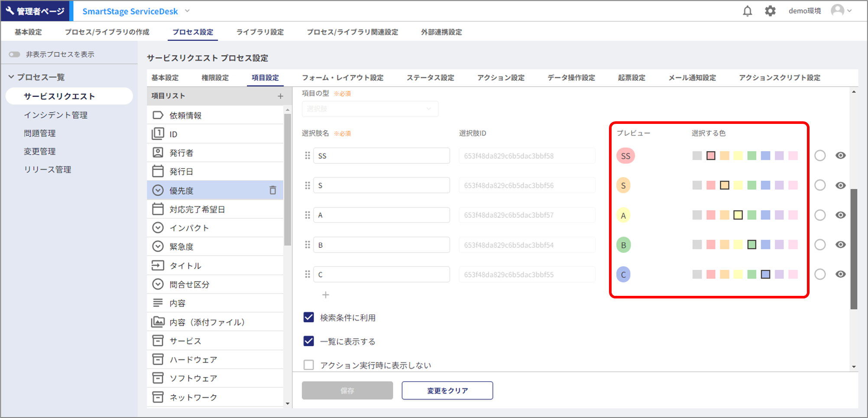Delete the 優先度 item with trash icon
The height and width of the screenshot is (418, 868).
tap(273, 190)
